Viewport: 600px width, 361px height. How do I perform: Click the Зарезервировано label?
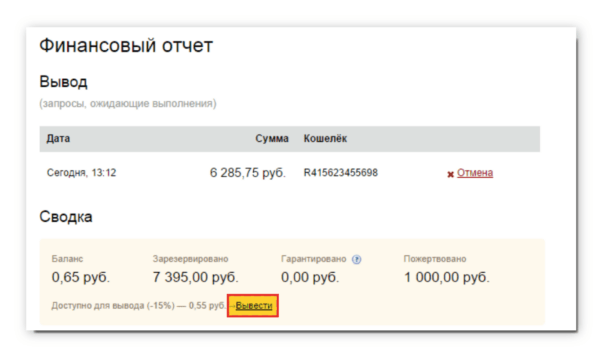(x=191, y=259)
